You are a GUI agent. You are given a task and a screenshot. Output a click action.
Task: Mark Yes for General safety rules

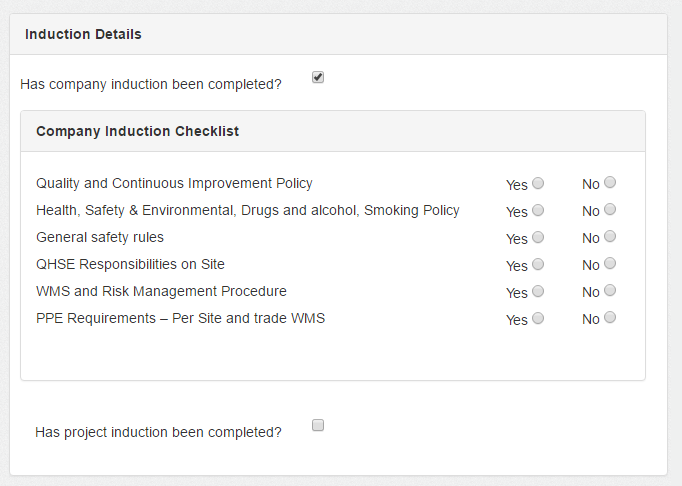[x=538, y=237]
